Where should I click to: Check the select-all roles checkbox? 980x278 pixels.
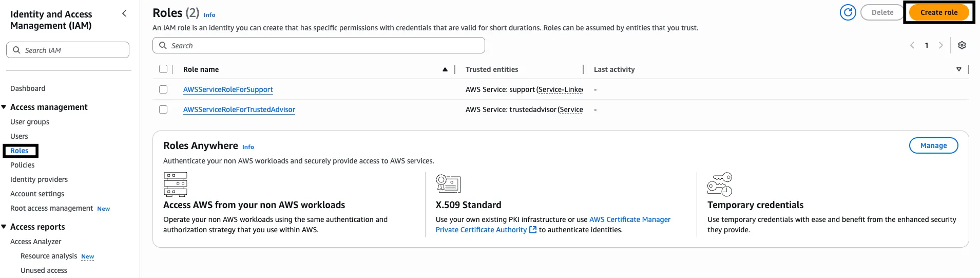(163, 69)
